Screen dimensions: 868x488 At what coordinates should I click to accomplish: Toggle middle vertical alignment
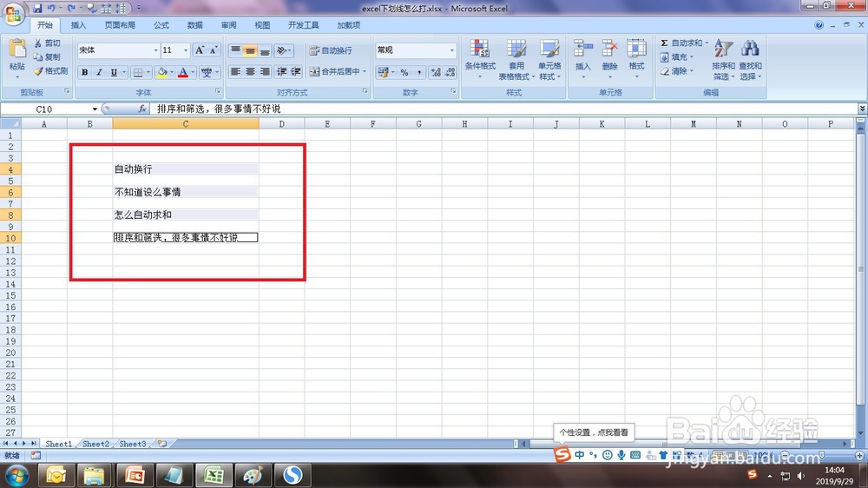250,51
